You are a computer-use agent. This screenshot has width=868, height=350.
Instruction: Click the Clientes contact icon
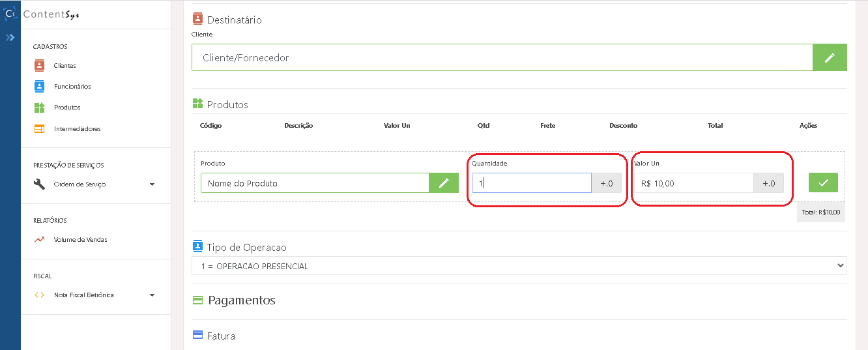click(x=39, y=65)
